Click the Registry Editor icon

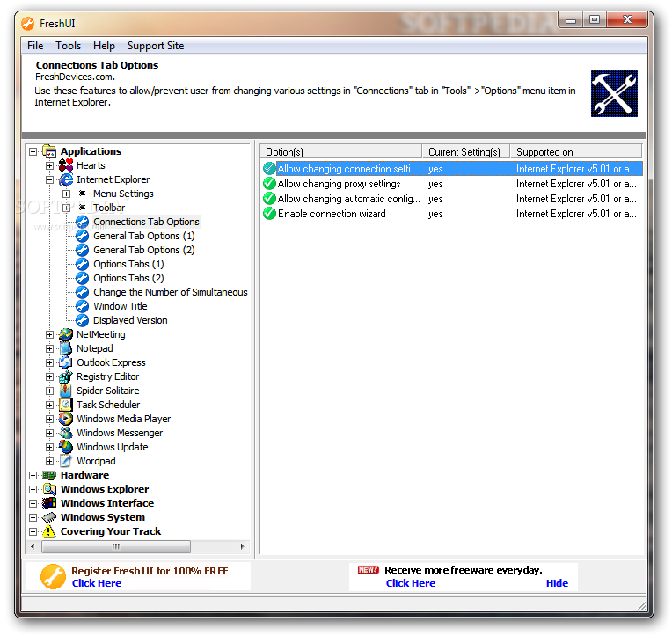click(66, 376)
